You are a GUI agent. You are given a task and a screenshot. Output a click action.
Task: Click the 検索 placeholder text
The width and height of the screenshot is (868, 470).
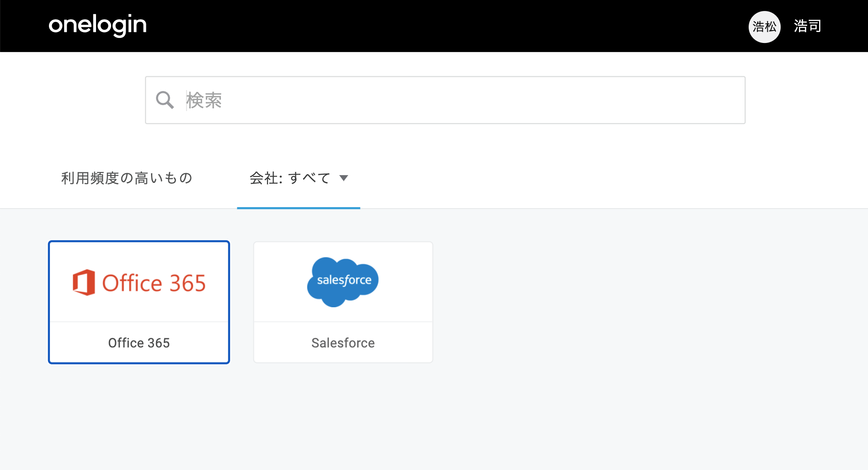click(204, 100)
